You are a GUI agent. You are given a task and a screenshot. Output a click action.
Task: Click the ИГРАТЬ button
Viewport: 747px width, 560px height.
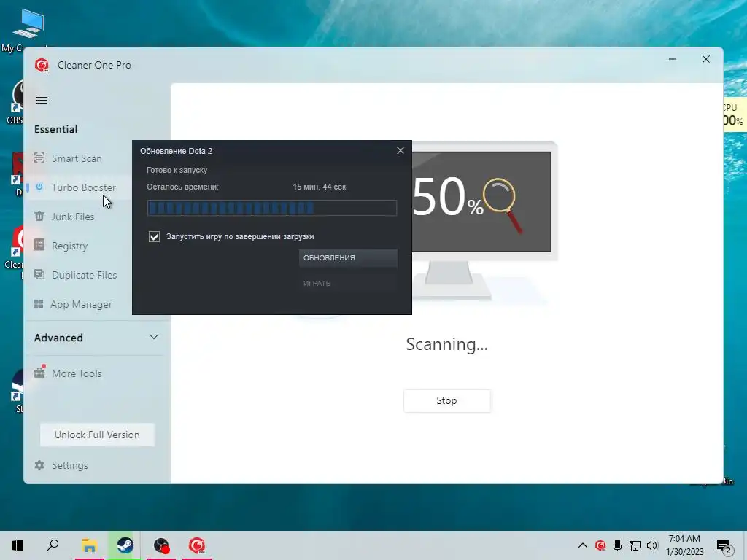coord(348,283)
